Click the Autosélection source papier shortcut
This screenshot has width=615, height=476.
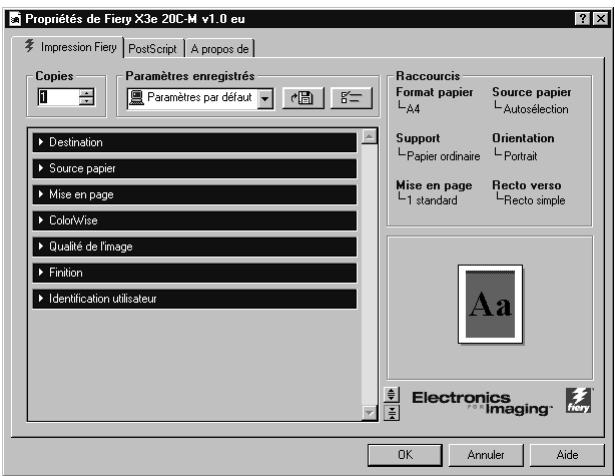tap(536, 109)
